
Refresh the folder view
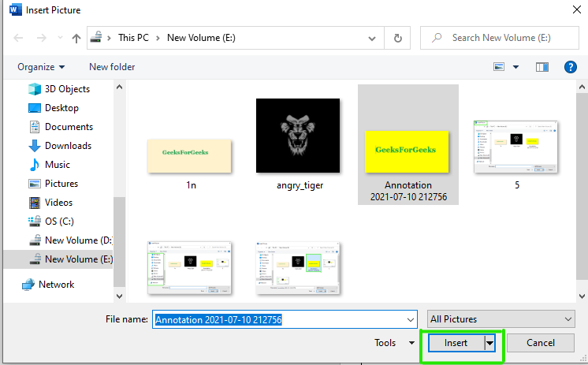pyautogui.click(x=397, y=38)
